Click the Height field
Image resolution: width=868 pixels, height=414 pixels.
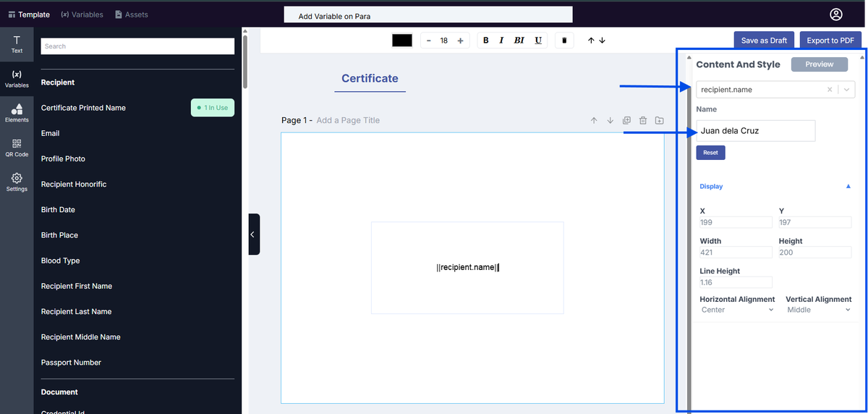(815, 253)
